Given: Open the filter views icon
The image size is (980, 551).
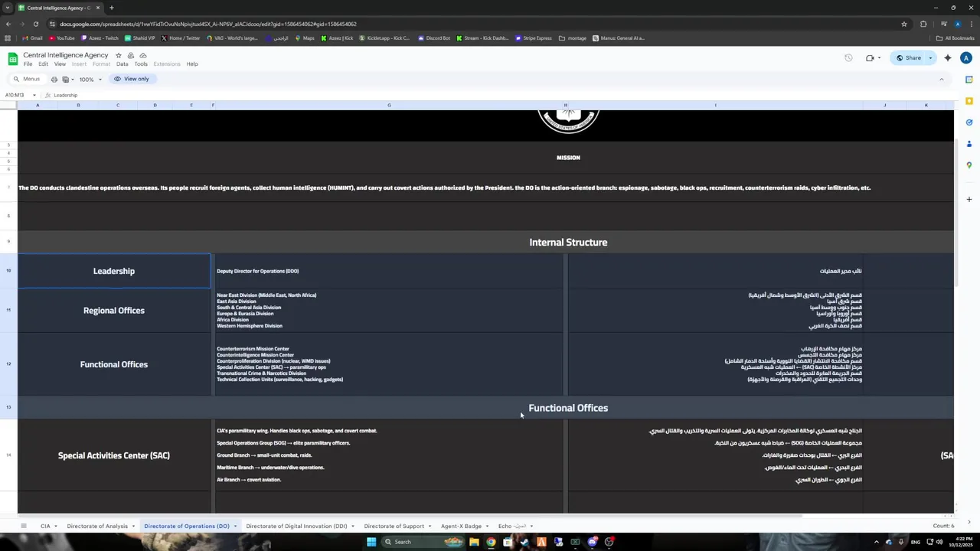Looking at the screenshot, I should (x=66, y=80).
